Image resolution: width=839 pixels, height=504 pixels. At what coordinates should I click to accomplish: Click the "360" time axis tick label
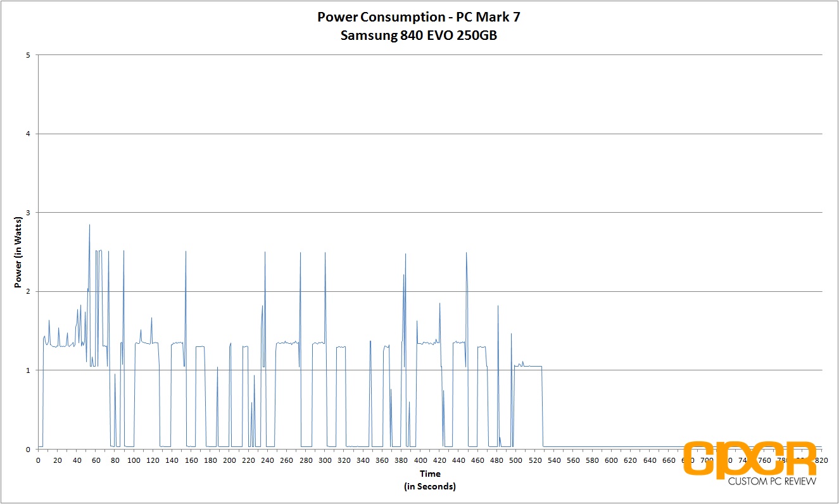[x=382, y=460]
